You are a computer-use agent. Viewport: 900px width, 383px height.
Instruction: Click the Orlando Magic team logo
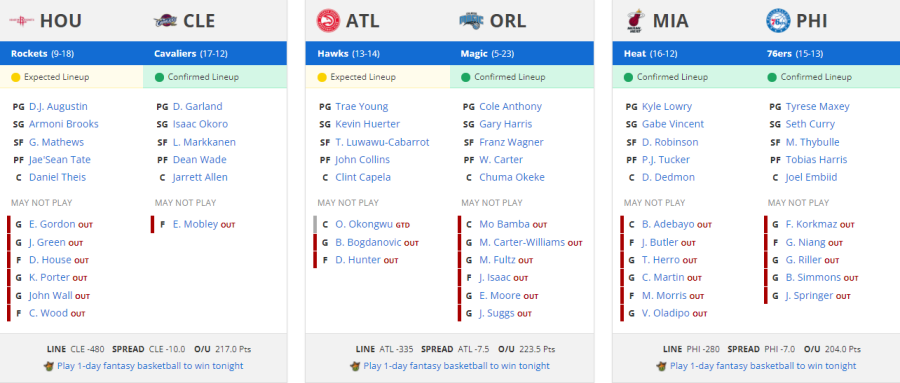(x=472, y=21)
